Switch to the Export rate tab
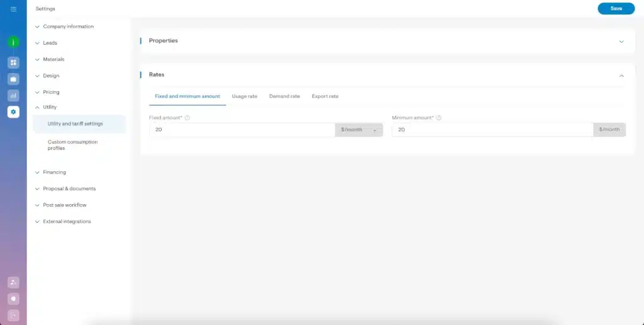This screenshot has width=644, height=325. (x=325, y=96)
